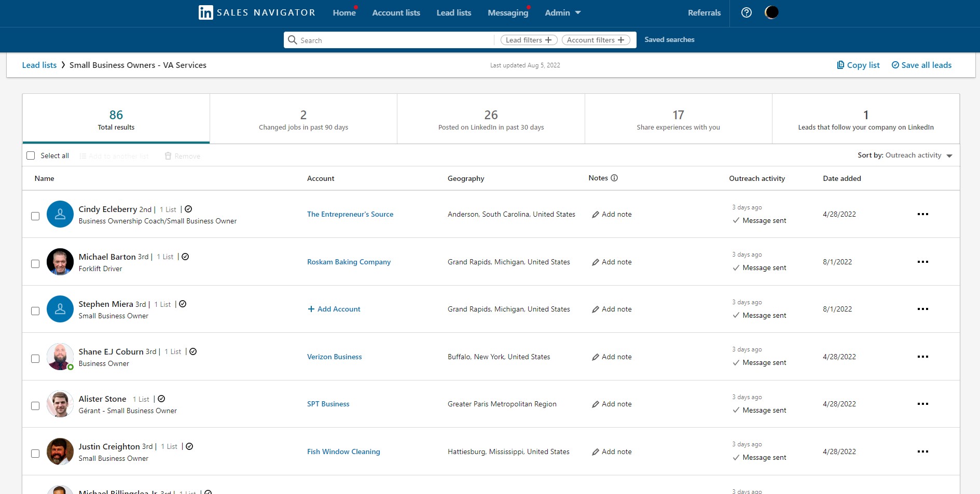Open more actions for Cindy Ecleberry
The width and height of the screenshot is (980, 494).
click(922, 214)
